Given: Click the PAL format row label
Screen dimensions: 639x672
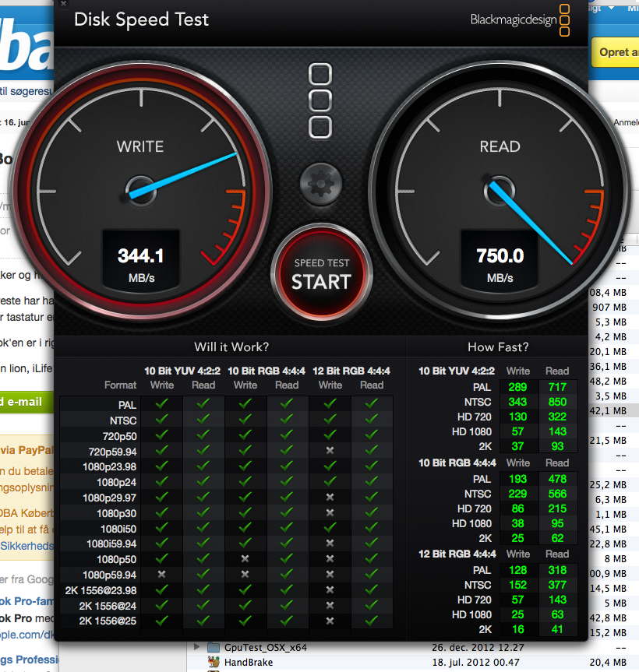Looking at the screenshot, I should coord(127,405).
